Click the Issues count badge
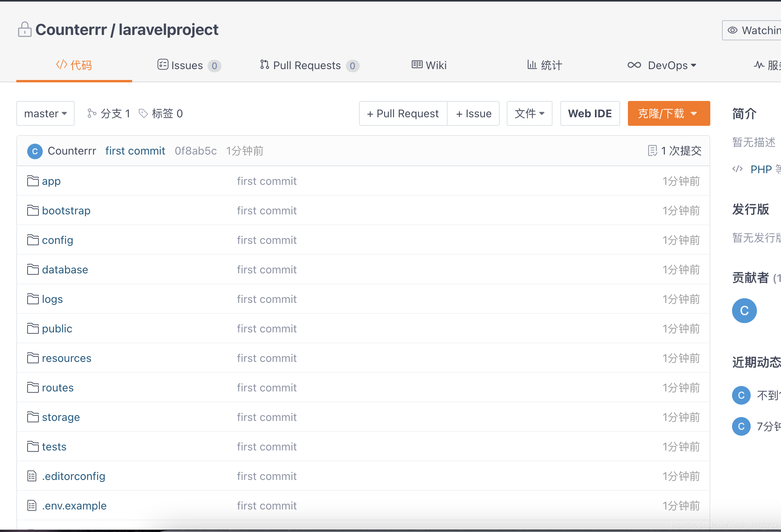This screenshot has width=781, height=532. click(x=214, y=66)
